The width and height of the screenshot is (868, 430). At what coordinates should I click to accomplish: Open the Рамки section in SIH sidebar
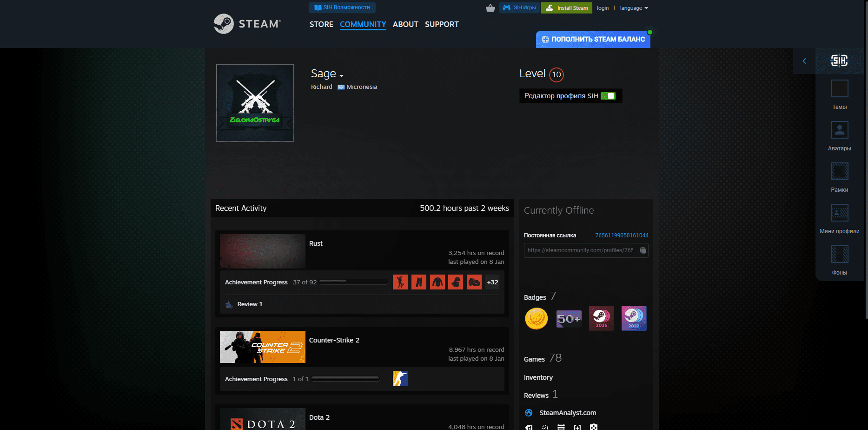pos(839,176)
